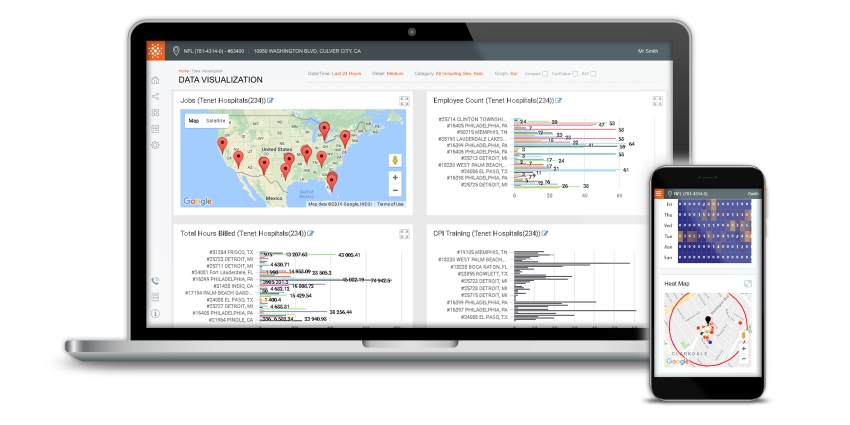
Task: Open the Mr Smith user menu
Action: point(648,51)
